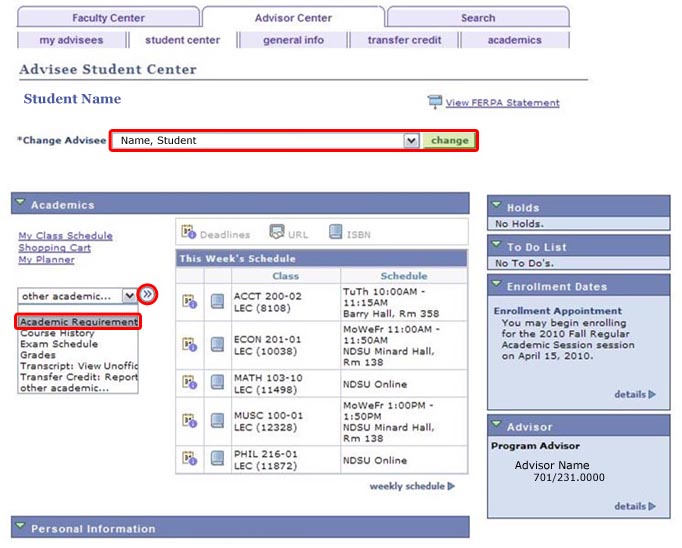Open the my advisees subtab

(71, 40)
